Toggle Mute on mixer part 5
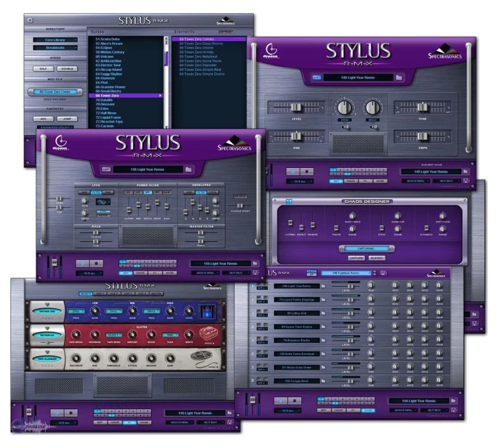 (260, 338)
